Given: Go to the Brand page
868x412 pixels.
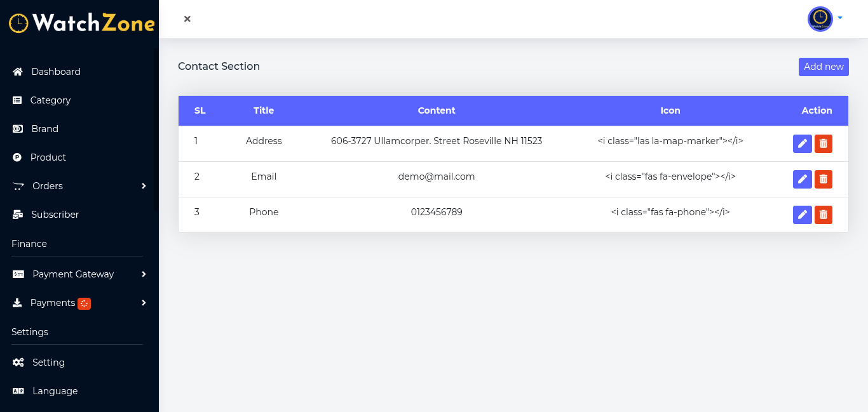Looking at the screenshot, I should click(44, 129).
